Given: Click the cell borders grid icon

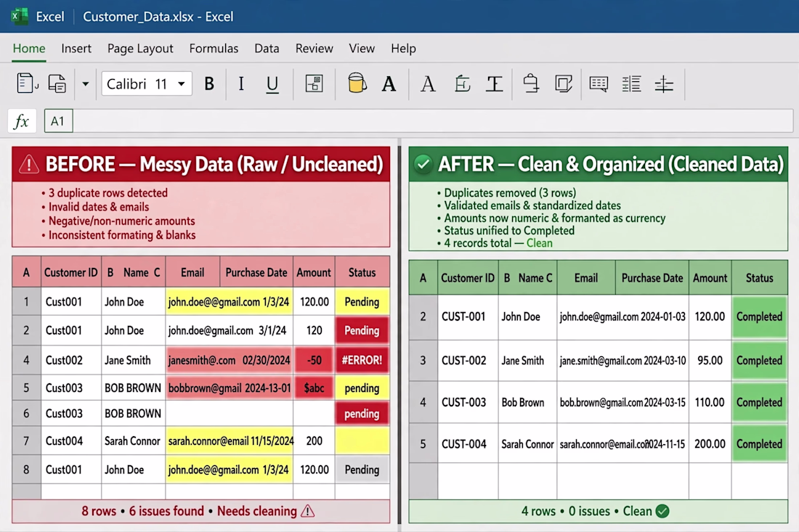Looking at the screenshot, I should (314, 83).
